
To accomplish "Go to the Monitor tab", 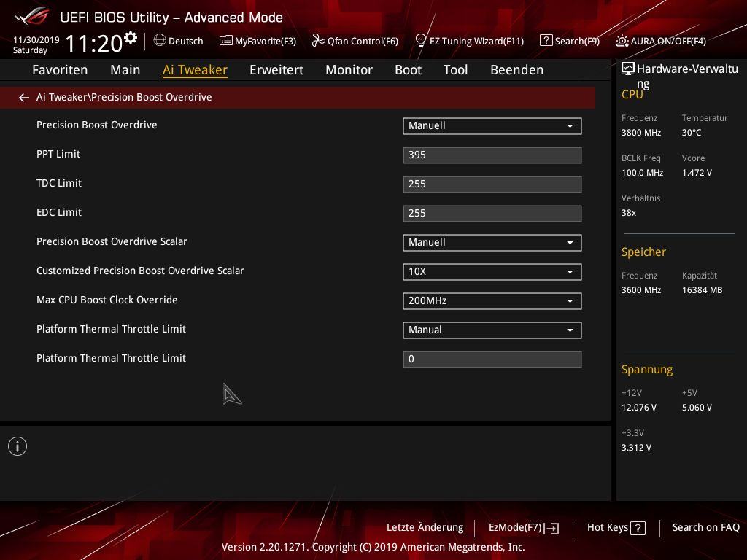I will 349,70.
